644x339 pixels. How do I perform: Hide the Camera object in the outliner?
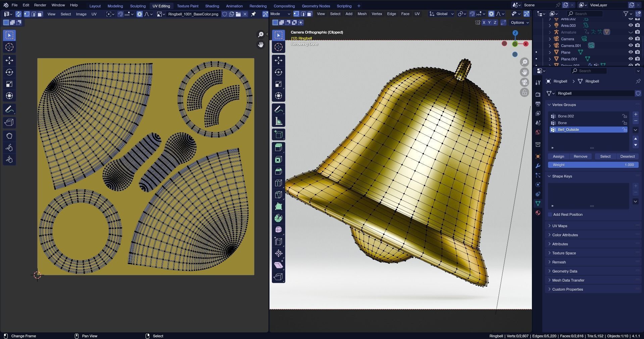click(x=631, y=39)
